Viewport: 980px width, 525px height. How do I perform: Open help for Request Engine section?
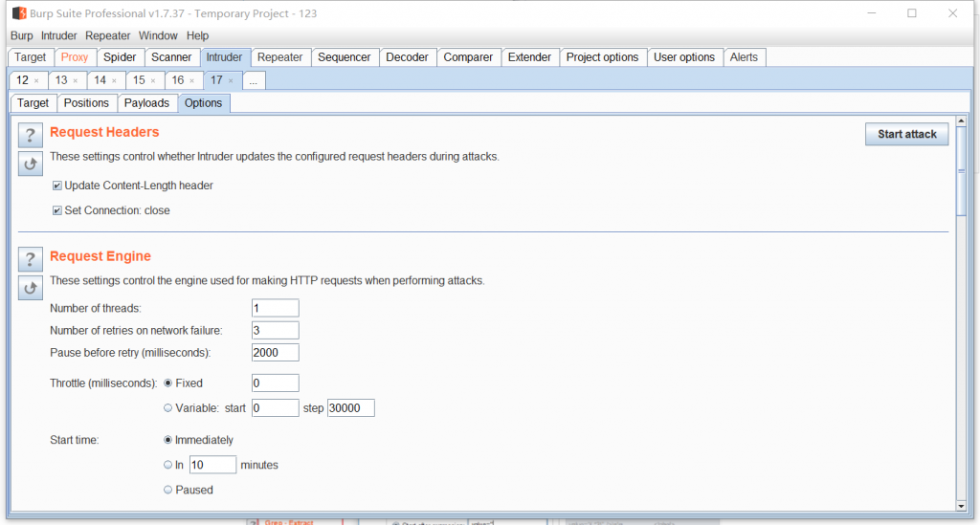coord(30,259)
